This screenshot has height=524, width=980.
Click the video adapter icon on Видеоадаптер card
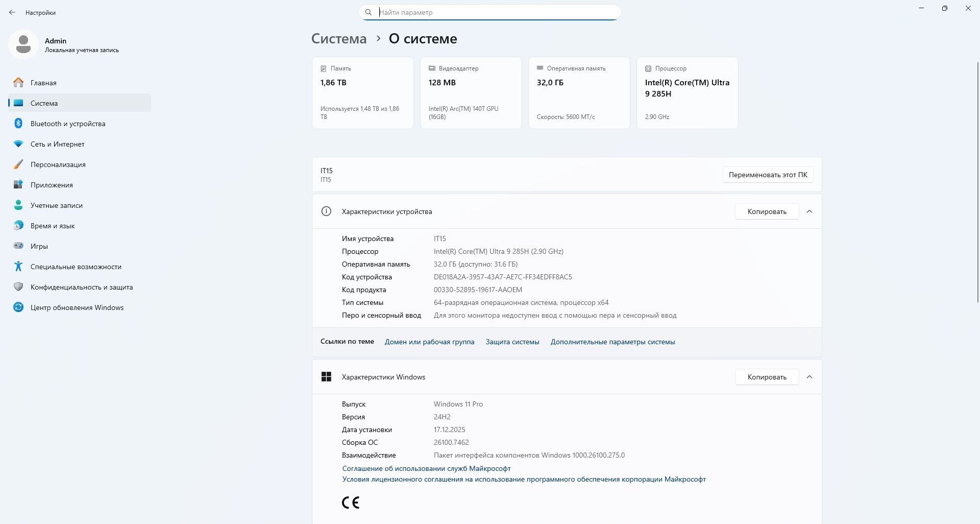coord(432,68)
